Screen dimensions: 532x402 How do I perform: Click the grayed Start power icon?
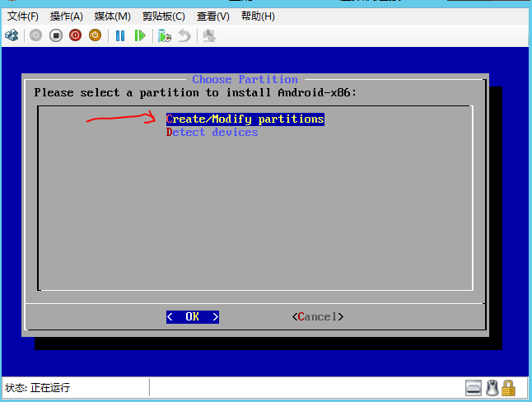click(x=35, y=35)
